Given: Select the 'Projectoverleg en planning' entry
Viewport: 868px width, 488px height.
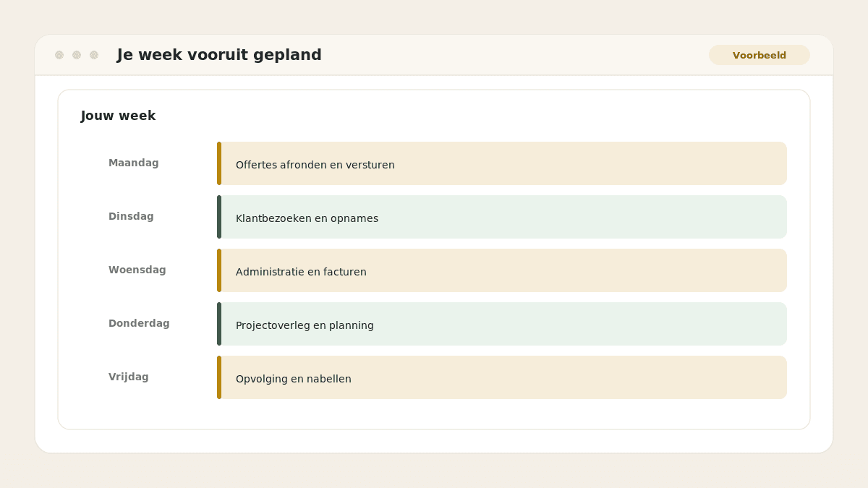Looking at the screenshot, I should tap(502, 324).
